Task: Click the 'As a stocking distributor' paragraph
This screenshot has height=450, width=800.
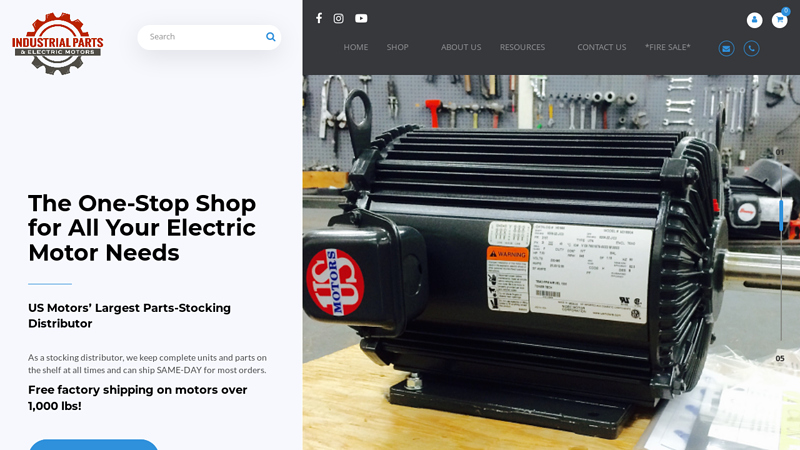Action: coord(147,364)
